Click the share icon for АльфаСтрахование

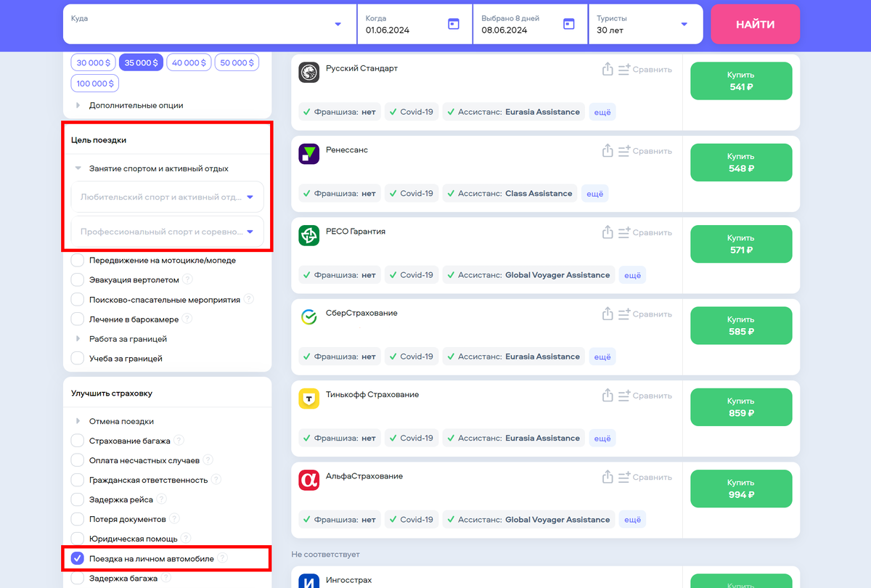(x=608, y=477)
